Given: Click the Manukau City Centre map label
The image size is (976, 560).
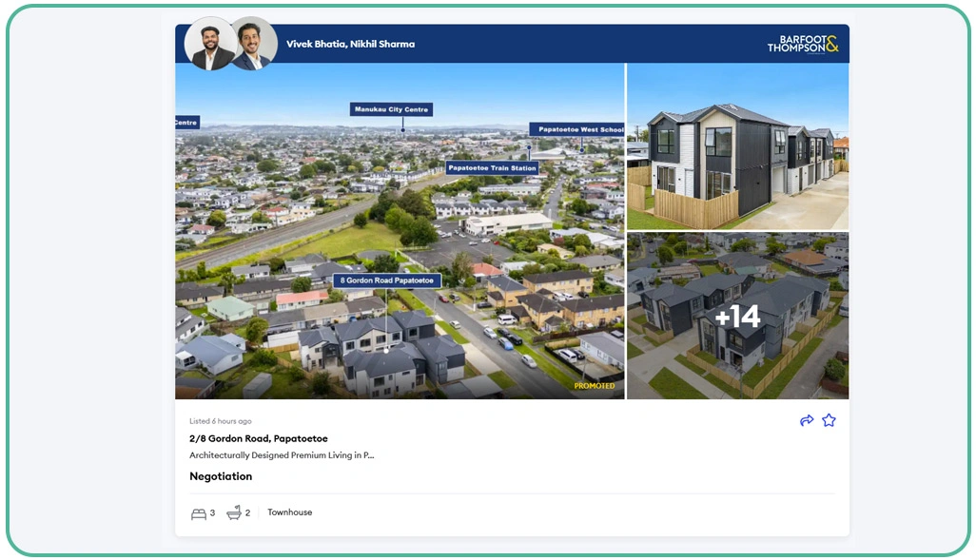Looking at the screenshot, I should point(391,109).
